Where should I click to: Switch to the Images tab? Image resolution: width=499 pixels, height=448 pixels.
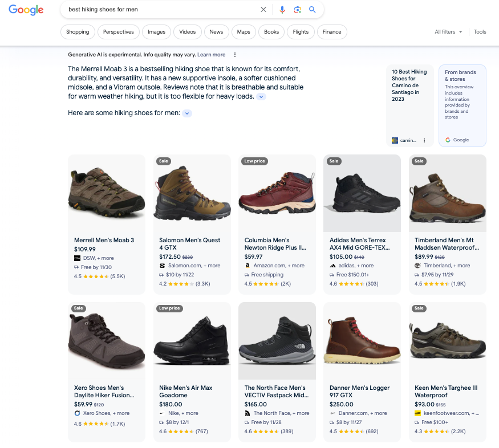tap(157, 32)
